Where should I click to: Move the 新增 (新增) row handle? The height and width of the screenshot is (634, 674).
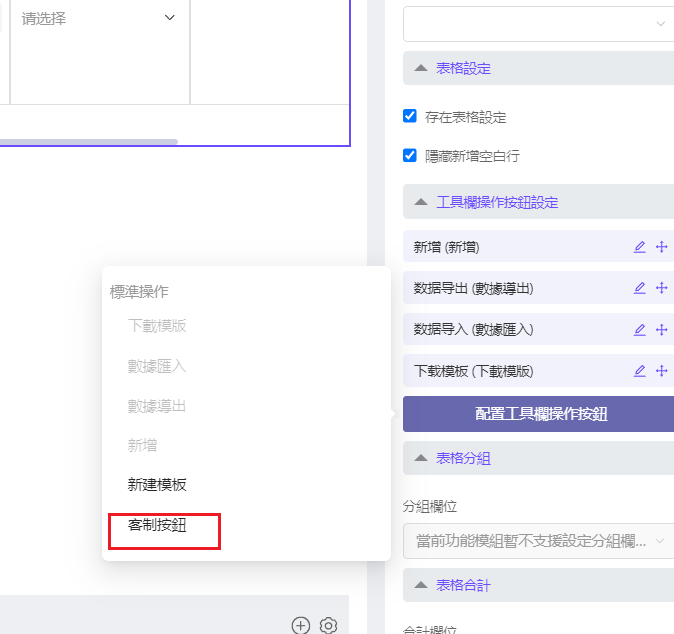[662, 247]
